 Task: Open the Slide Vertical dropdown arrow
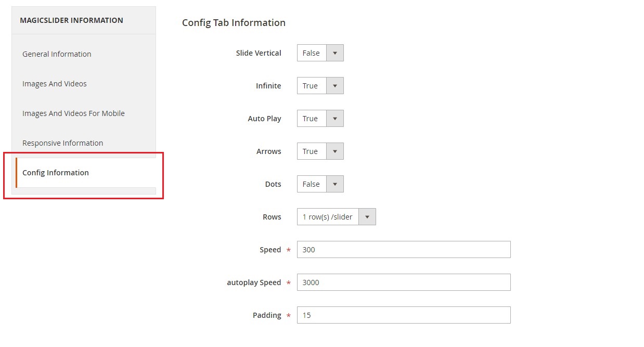point(334,53)
